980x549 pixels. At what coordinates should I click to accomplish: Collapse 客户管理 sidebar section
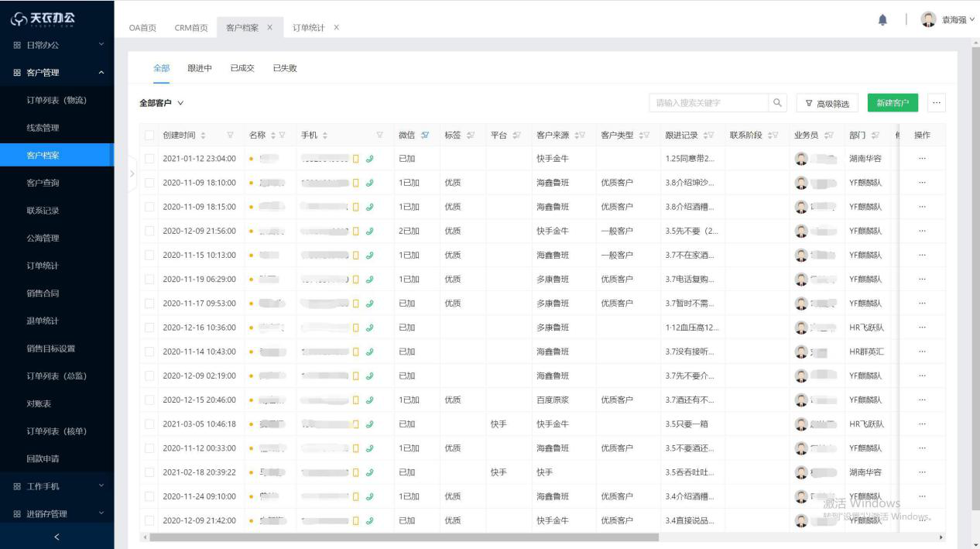[x=57, y=73]
